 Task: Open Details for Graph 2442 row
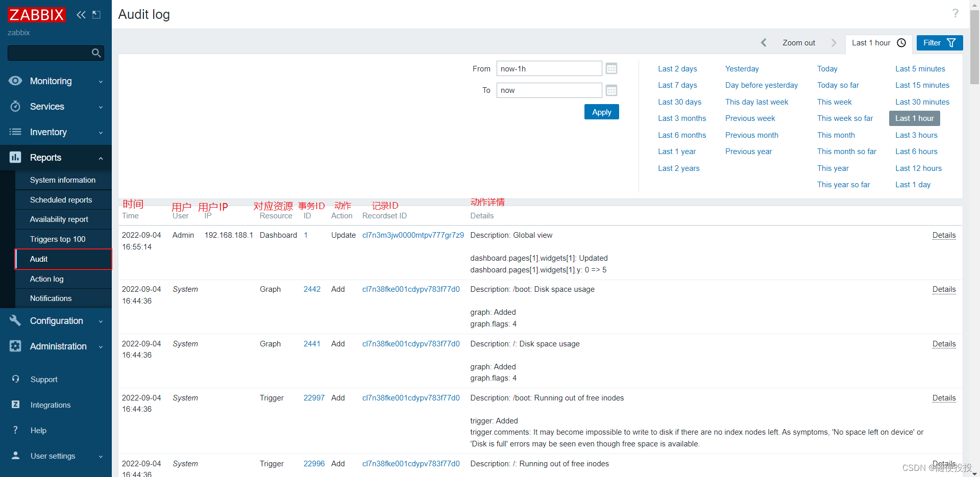point(944,289)
